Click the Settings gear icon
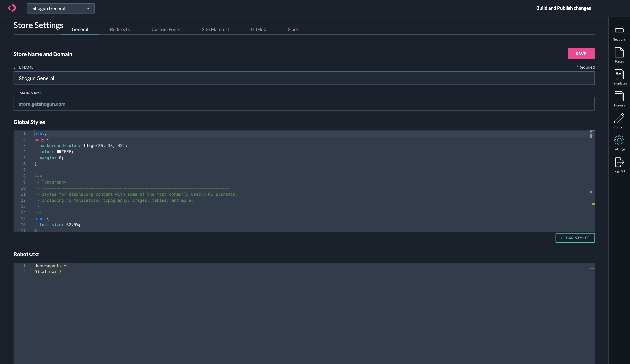This screenshot has height=364, width=630. click(x=619, y=143)
